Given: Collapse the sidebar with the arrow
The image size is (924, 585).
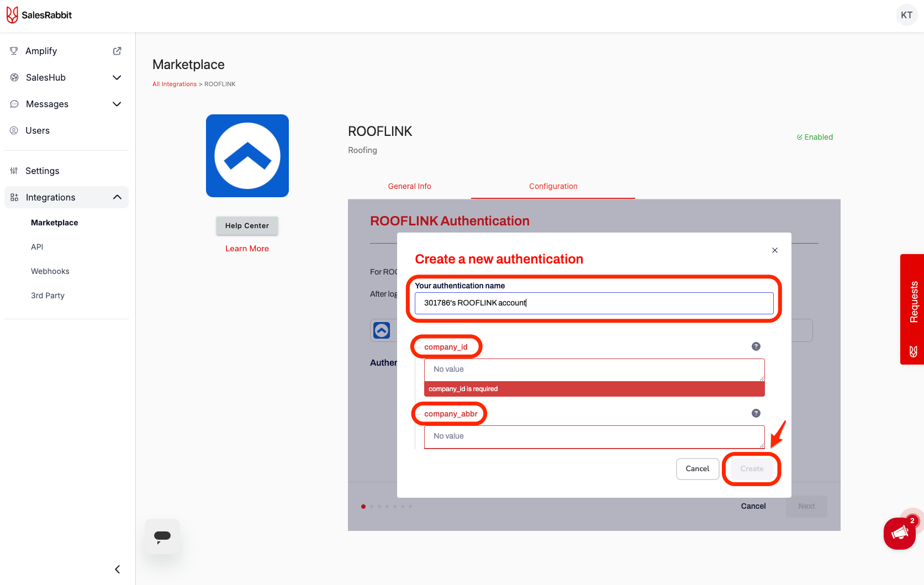Looking at the screenshot, I should click(117, 569).
